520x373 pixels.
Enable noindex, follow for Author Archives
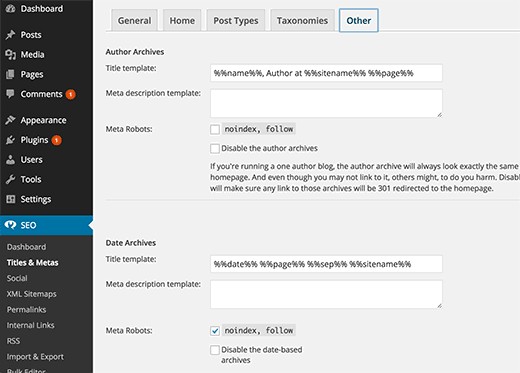click(x=215, y=129)
